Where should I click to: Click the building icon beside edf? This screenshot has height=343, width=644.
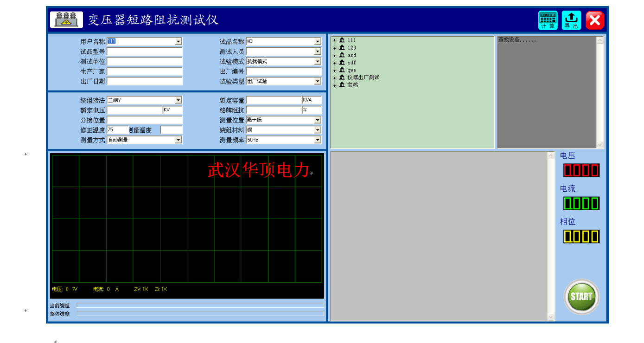(342, 63)
